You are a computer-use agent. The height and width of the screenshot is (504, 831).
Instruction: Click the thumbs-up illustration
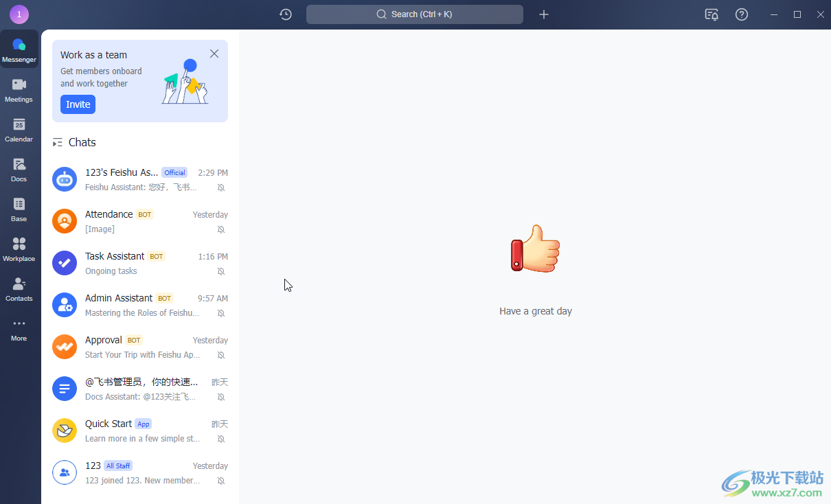[x=536, y=248]
